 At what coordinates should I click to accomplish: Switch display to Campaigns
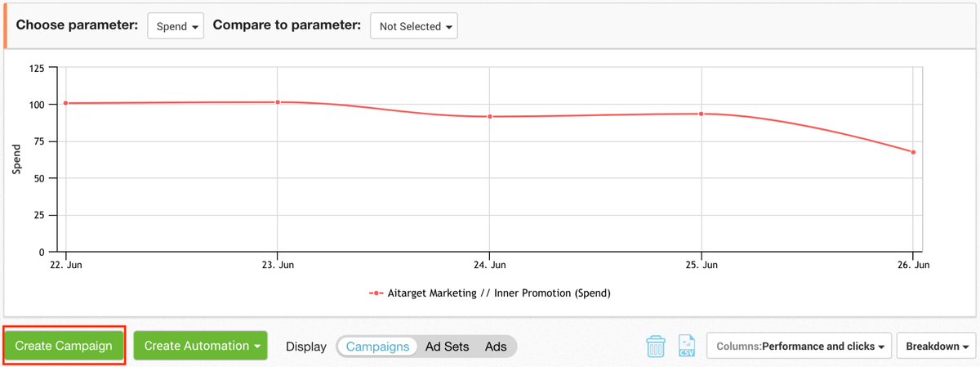[x=377, y=347]
